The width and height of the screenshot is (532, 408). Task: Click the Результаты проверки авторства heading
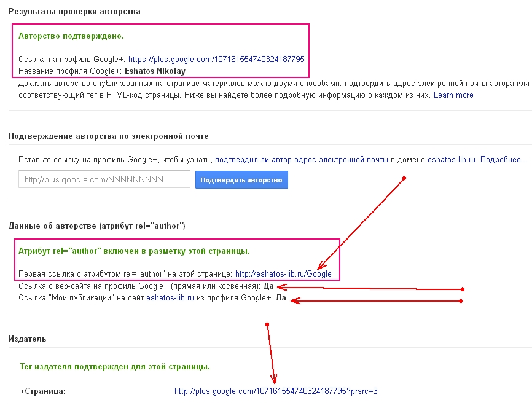pyautogui.click(x=74, y=12)
